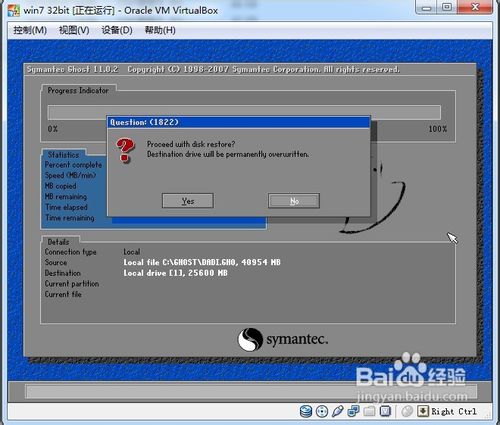Image resolution: width=500 pixels, height=425 pixels.
Task: Click the Speed (MB/min) label
Action: [70, 175]
